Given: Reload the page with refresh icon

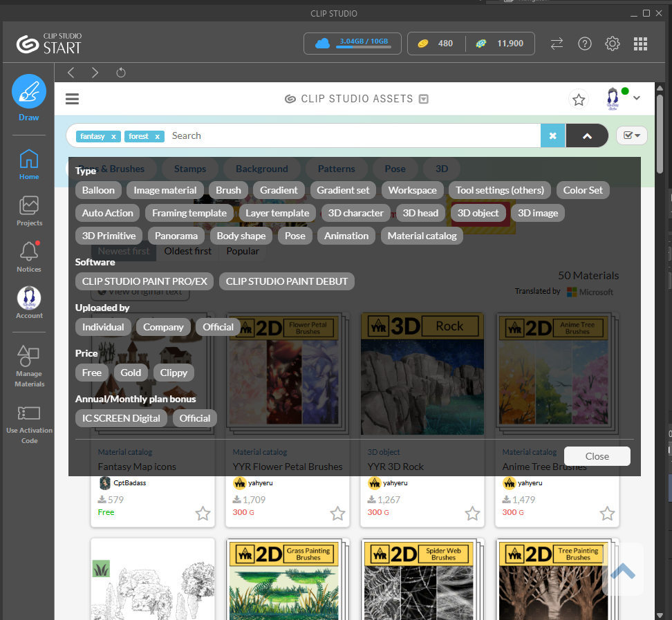Looking at the screenshot, I should pos(121,73).
